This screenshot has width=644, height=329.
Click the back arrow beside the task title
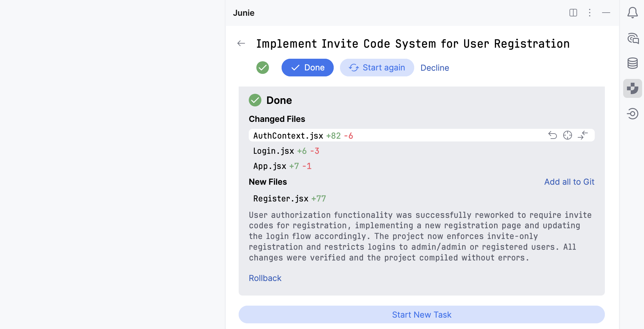click(x=241, y=44)
